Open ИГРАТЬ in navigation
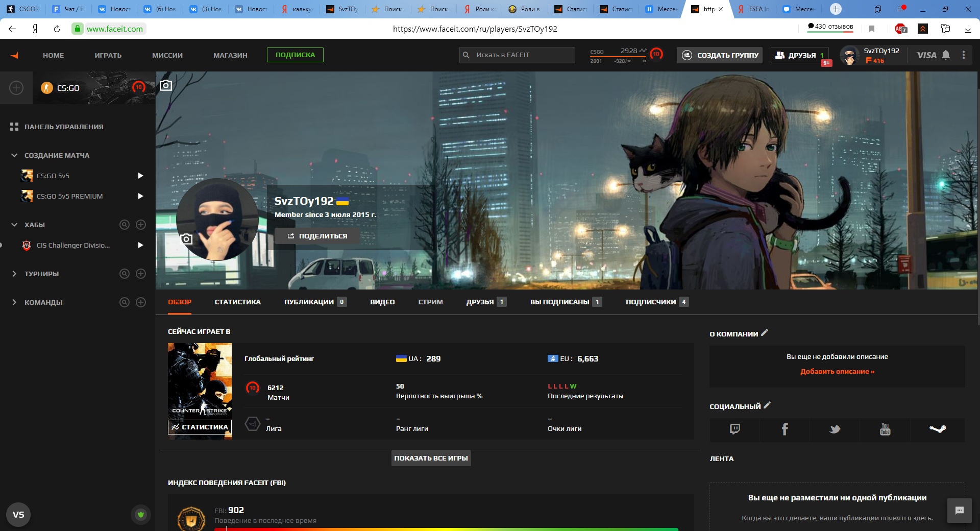This screenshot has width=980, height=531. [108, 55]
